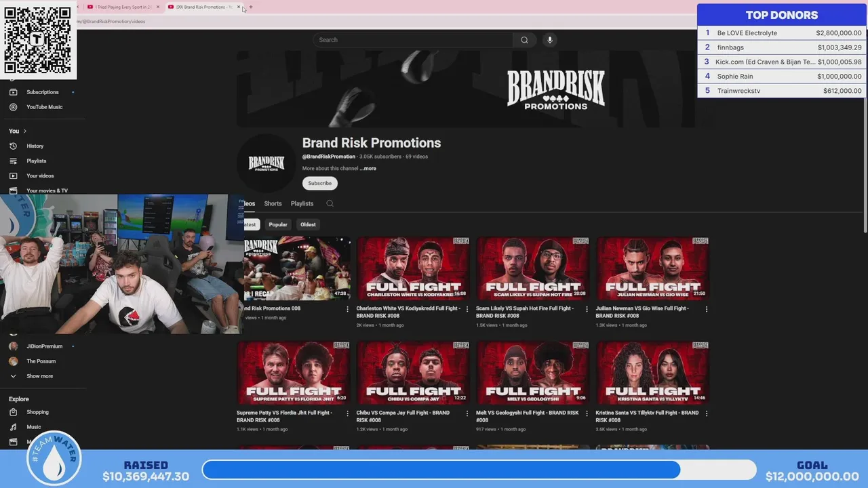Focus the YouTube search field

point(414,40)
